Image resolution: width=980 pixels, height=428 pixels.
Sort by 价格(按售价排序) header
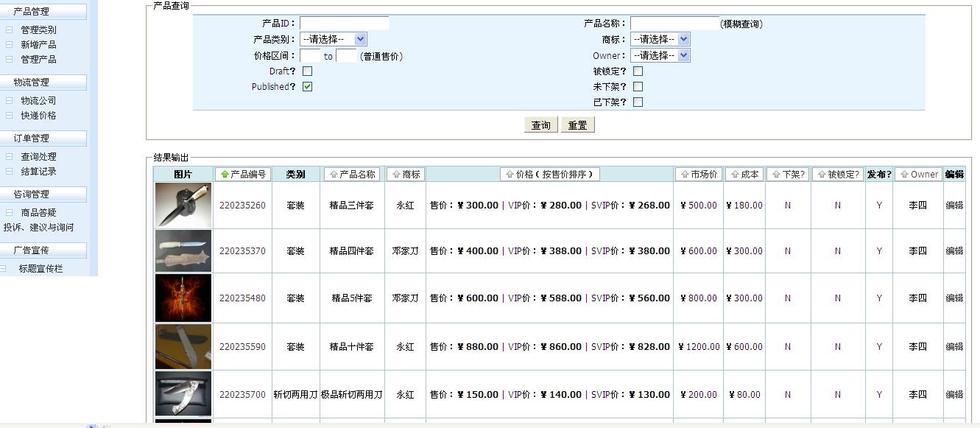pos(549,175)
